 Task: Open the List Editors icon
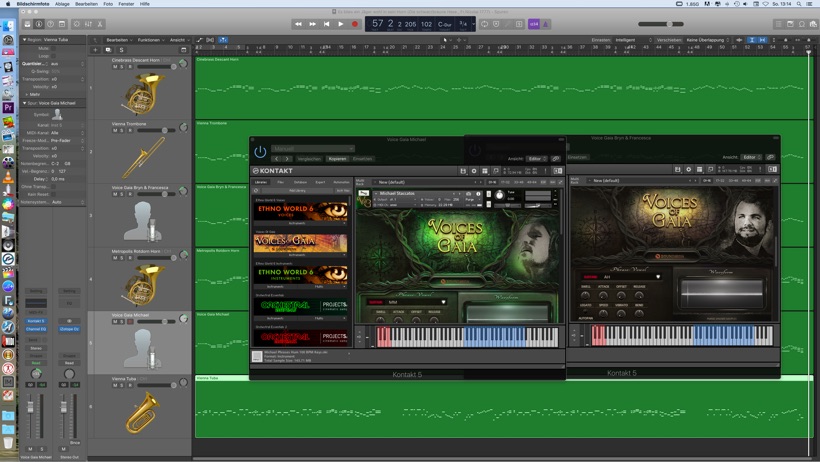click(779, 24)
